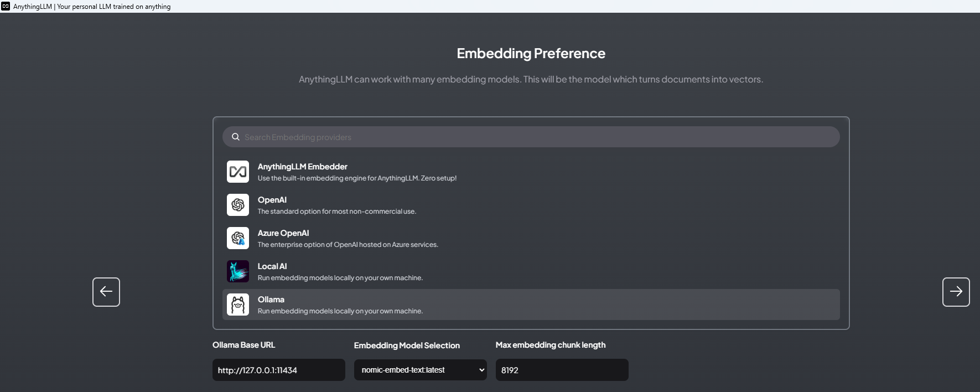
Task: Edit the Ollama Base URL field
Action: point(279,370)
